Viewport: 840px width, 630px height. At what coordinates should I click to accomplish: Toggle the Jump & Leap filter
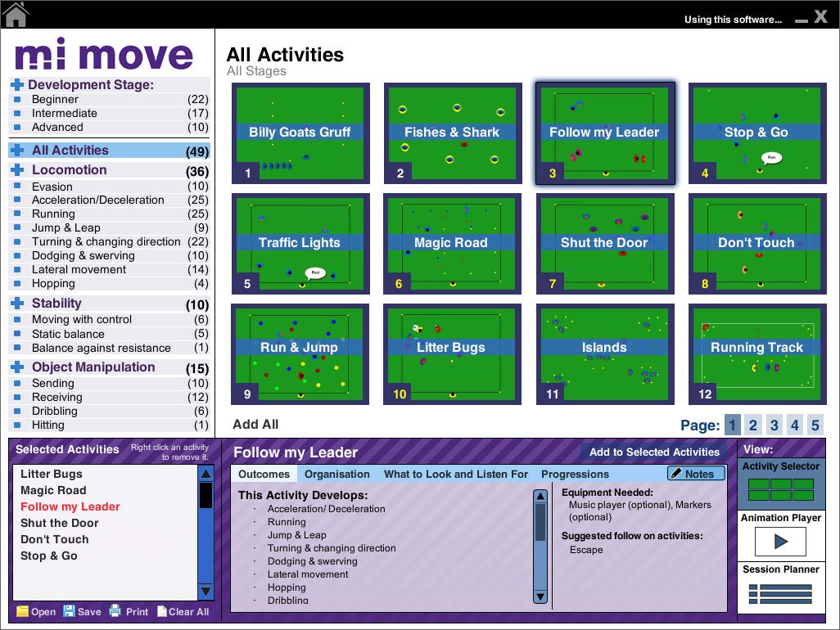tap(65, 228)
